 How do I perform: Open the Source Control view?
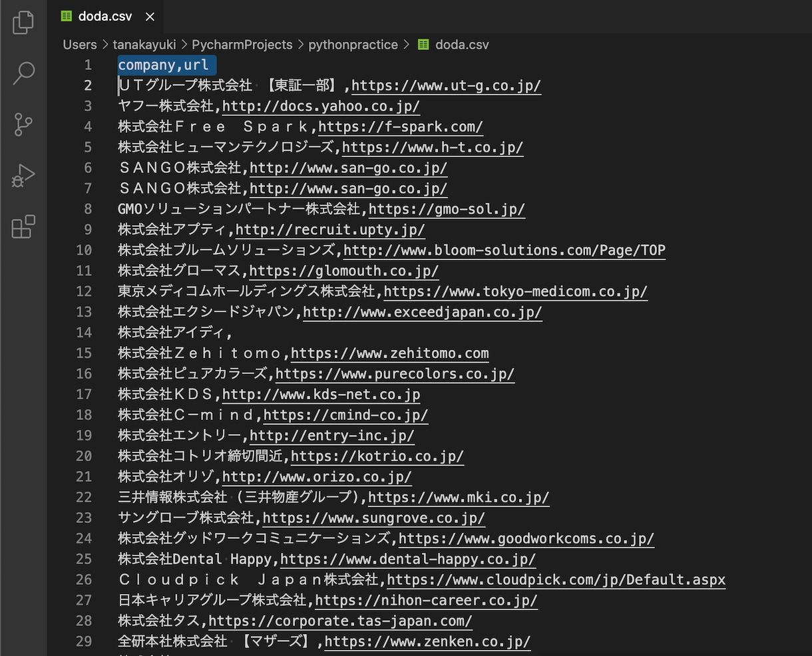[23, 124]
